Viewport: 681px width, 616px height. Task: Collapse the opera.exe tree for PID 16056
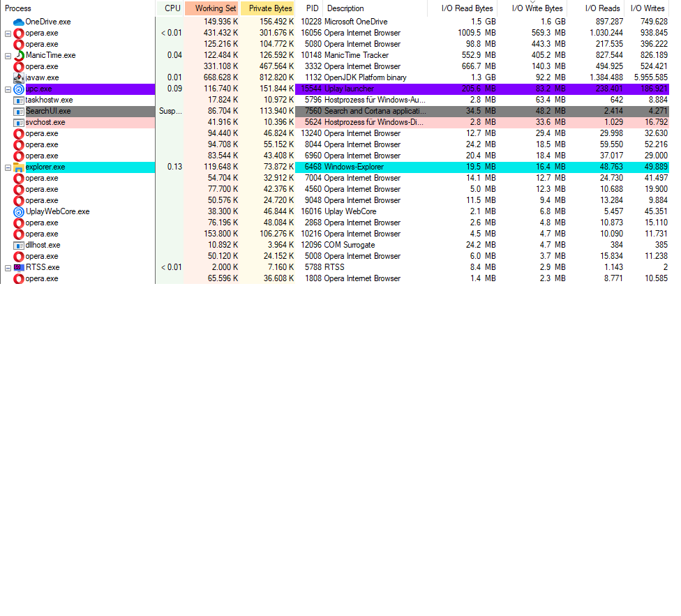pyautogui.click(x=8, y=33)
